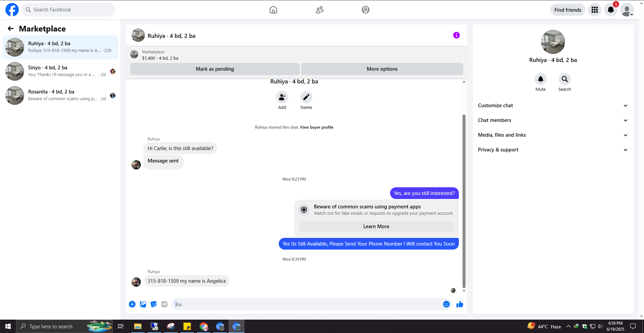
Task: Choose a GIF in the composer
Action: (x=164, y=304)
